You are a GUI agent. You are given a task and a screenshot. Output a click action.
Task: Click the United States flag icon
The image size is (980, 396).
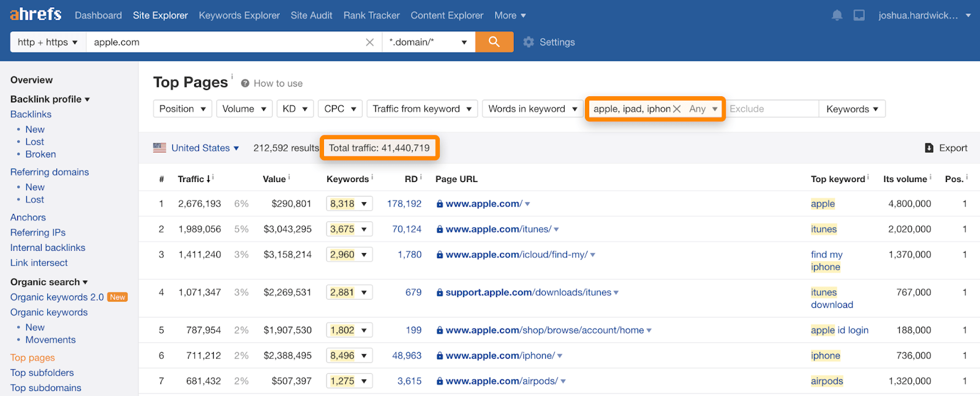(160, 148)
